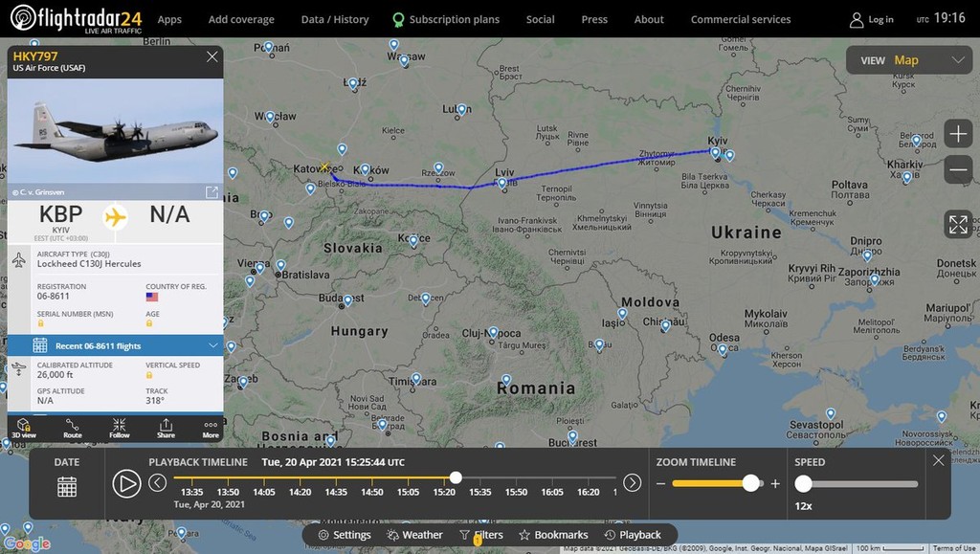
Task: Click locked serial number padlock icon
Action: click(x=40, y=323)
